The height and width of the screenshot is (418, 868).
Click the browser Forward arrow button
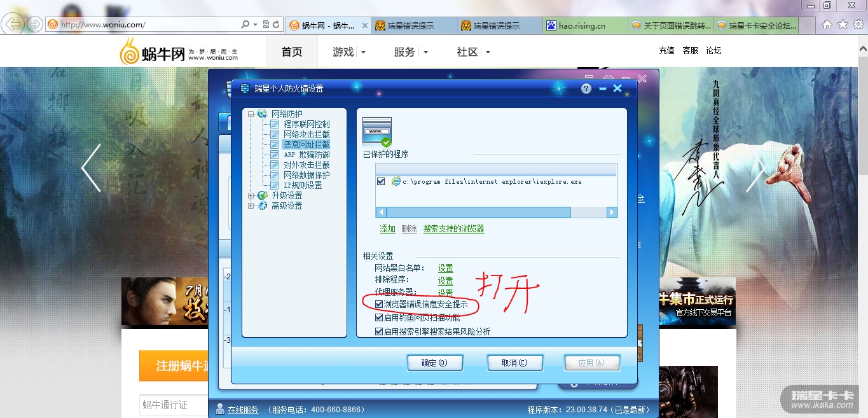coord(34,24)
